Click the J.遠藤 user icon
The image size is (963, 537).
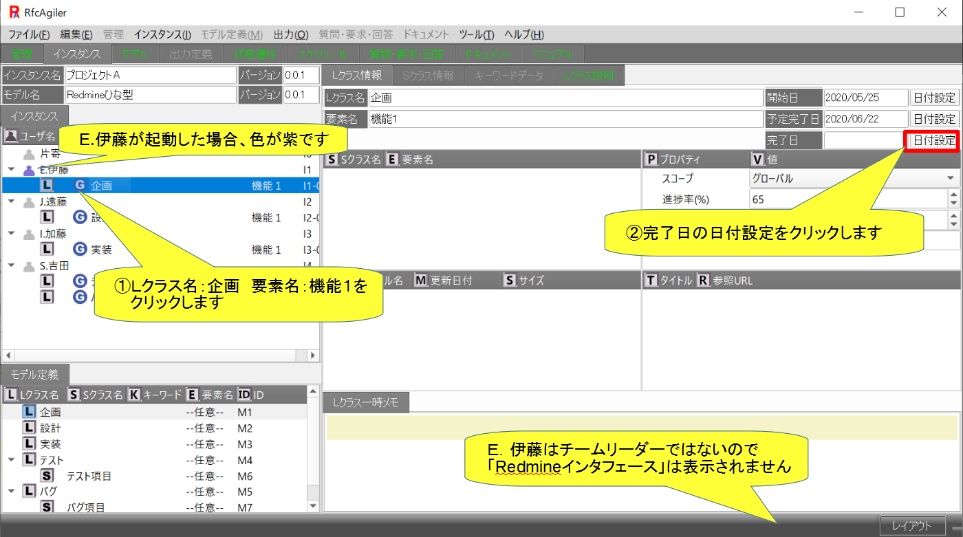click(29, 202)
